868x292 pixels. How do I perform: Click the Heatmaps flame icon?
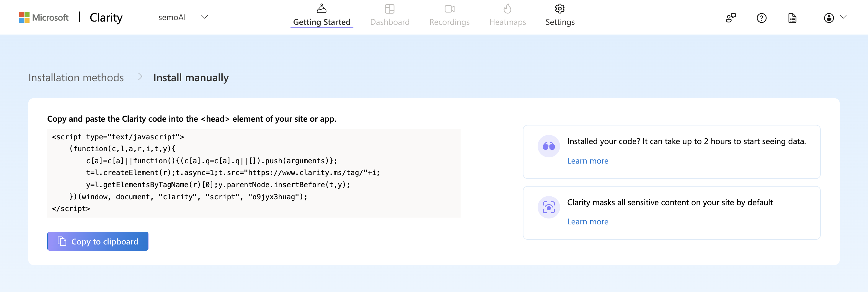pyautogui.click(x=508, y=9)
